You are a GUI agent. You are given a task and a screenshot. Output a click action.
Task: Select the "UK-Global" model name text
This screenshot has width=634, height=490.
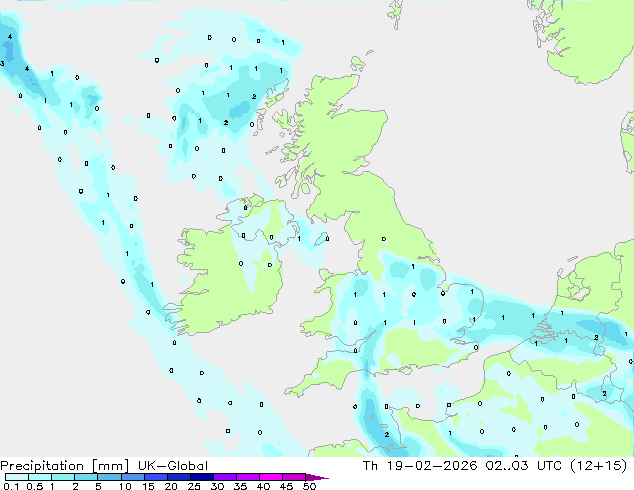click(x=173, y=466)
